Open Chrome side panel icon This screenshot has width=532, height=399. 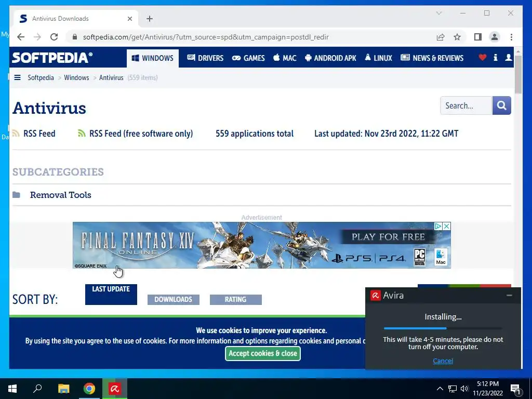478,37
